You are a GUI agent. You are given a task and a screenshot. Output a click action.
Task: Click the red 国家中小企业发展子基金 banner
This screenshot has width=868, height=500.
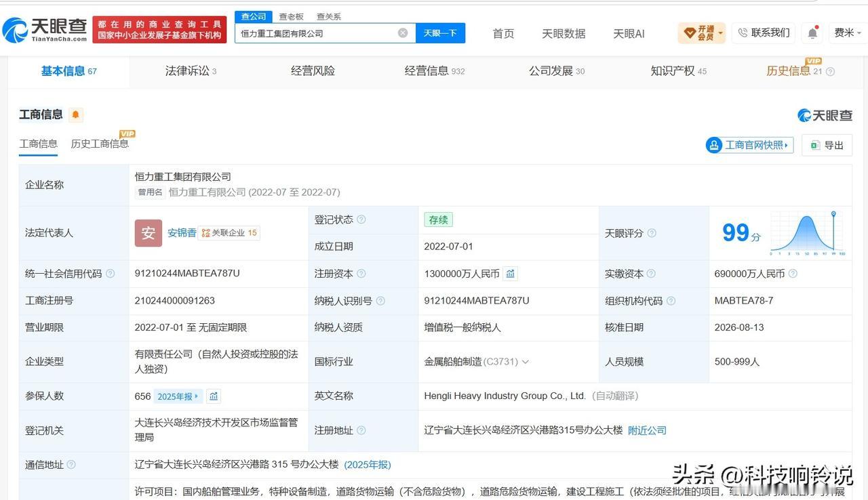coord(160,30)
